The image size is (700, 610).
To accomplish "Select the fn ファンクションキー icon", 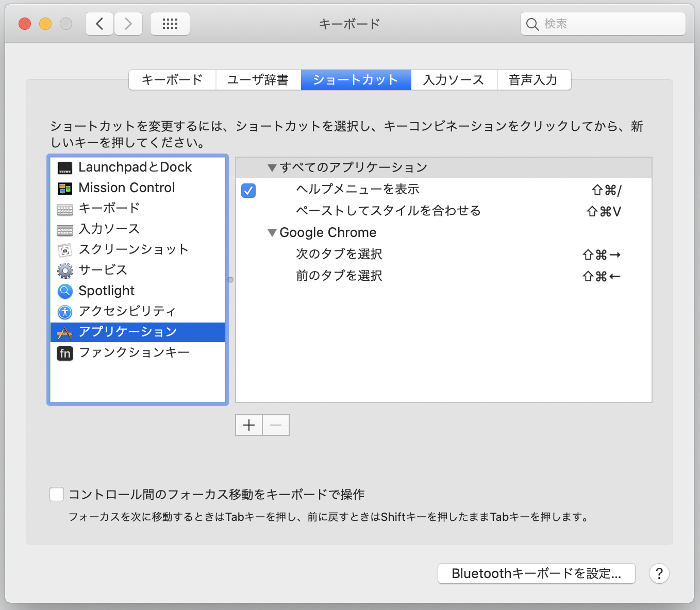I will [64, 353].
